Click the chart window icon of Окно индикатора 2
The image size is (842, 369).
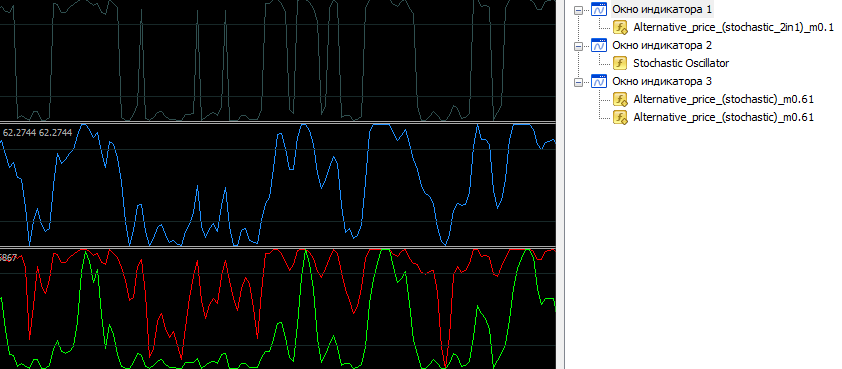click(x=599, y=45)
